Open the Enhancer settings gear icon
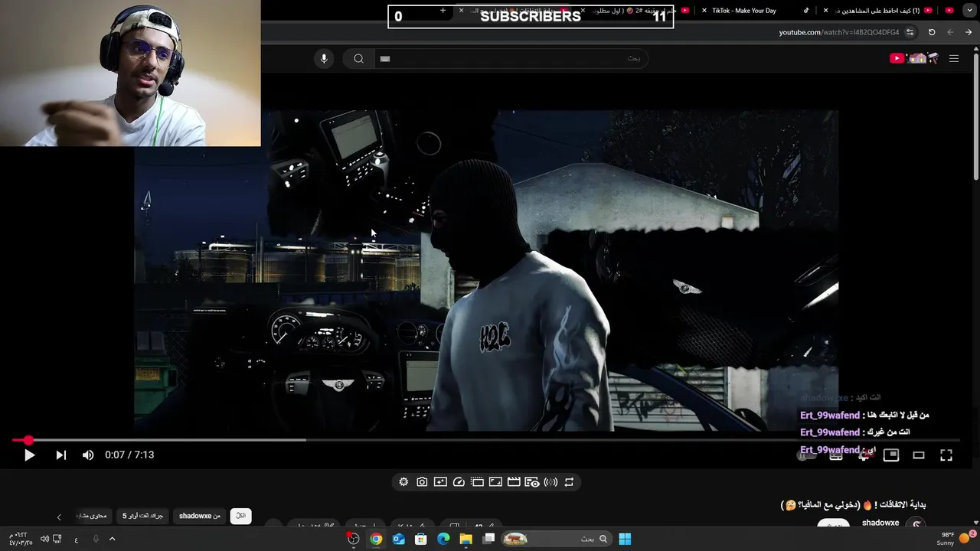 point(403,482)
